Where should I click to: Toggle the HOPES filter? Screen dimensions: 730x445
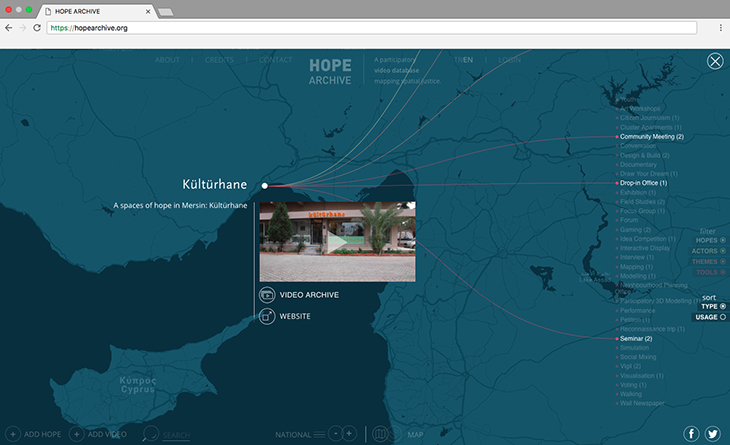click(710, 240)
